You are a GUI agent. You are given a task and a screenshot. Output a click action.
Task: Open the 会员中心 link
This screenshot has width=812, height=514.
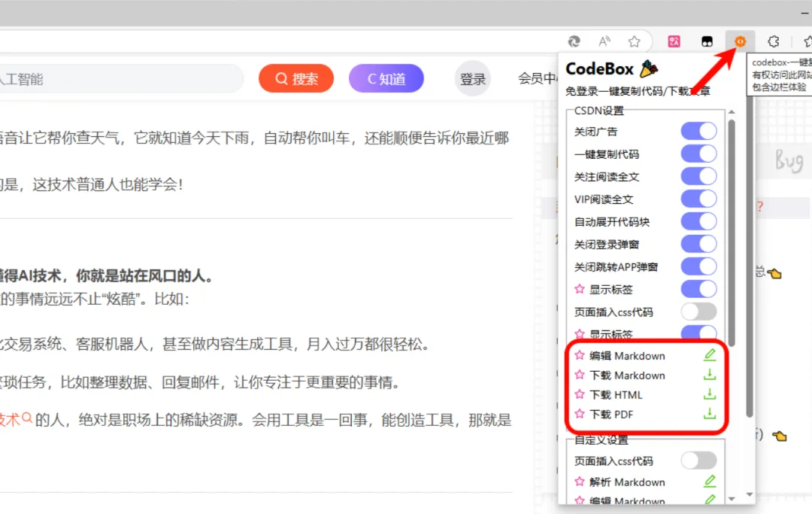pyautogui.click(x=538, y=79)
